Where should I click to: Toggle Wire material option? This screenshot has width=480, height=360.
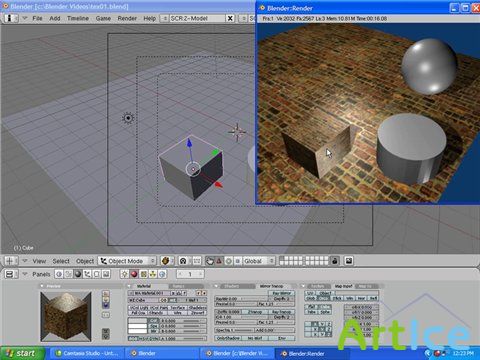178,313
